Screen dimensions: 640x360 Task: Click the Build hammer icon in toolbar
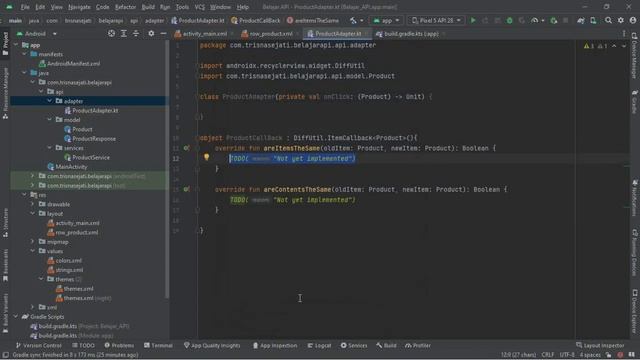353,20
